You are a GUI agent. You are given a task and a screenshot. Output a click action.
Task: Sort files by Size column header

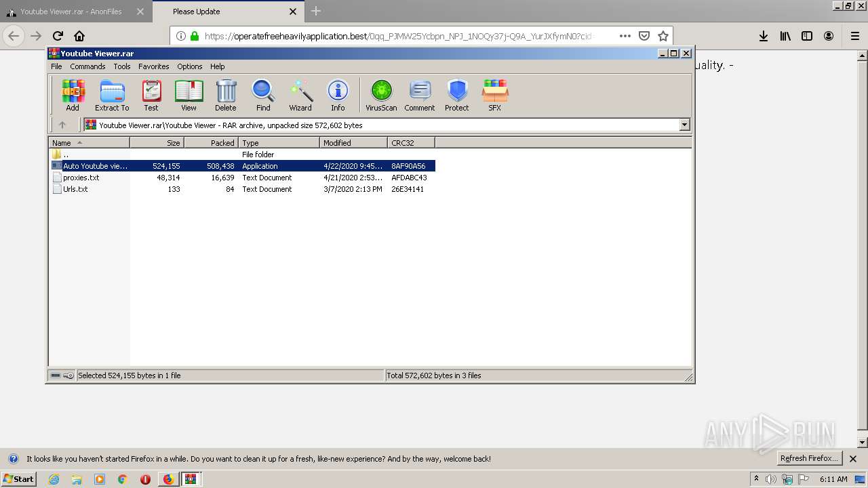[x=157, y=143]
